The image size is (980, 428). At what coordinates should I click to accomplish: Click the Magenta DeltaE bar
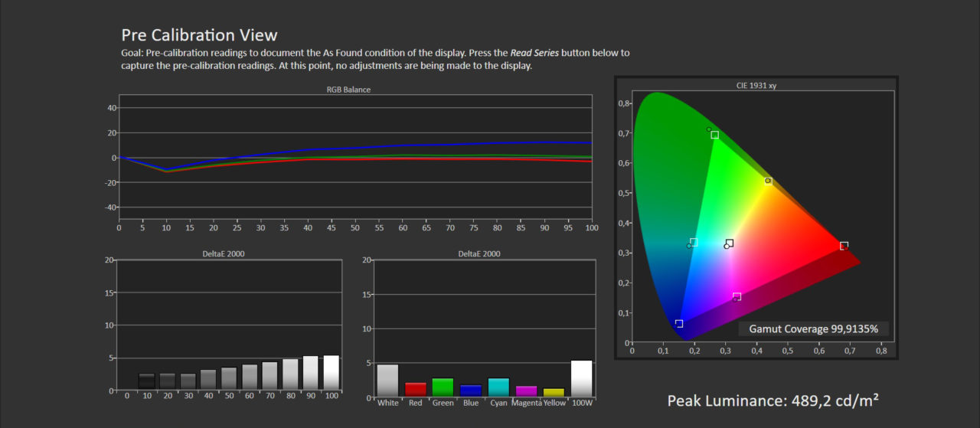[x=526, y=390]
